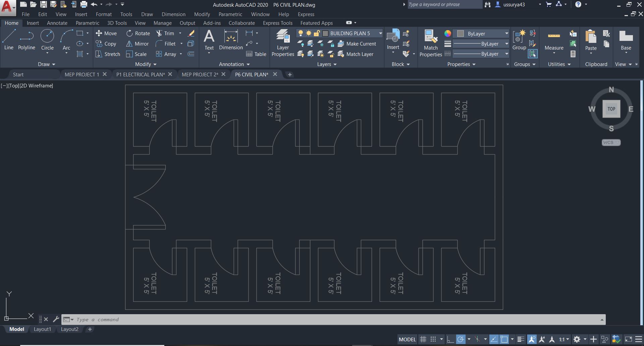
Task: Activate the Move tool
Action: [x=106, y=33]
